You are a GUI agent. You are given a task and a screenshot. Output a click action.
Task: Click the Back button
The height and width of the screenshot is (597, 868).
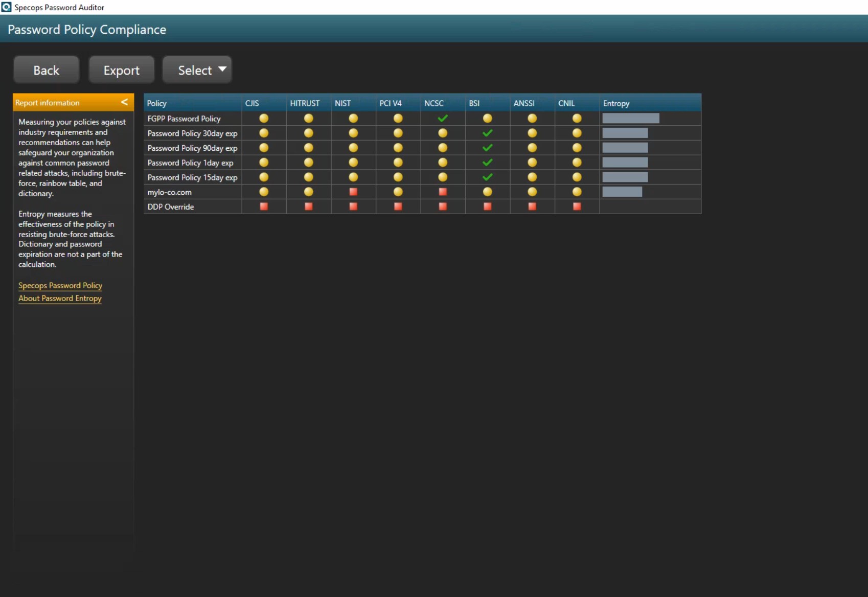tap(46, 70)
